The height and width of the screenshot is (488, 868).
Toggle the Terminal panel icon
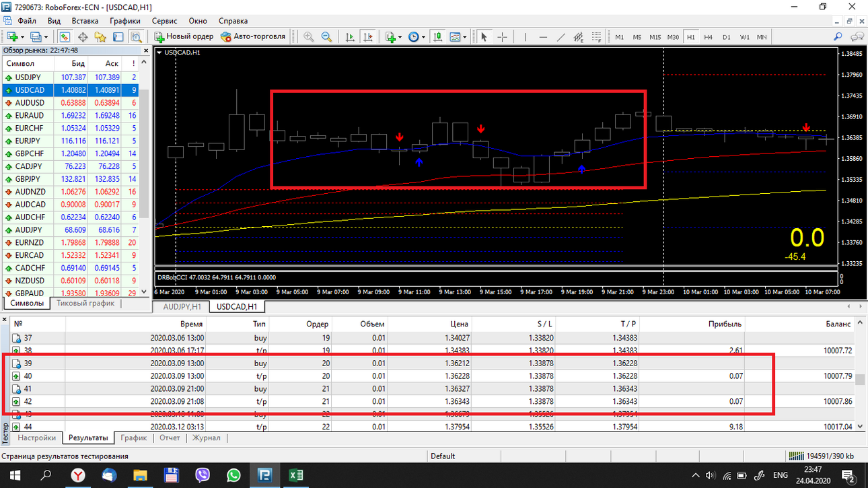pos(118,36)
